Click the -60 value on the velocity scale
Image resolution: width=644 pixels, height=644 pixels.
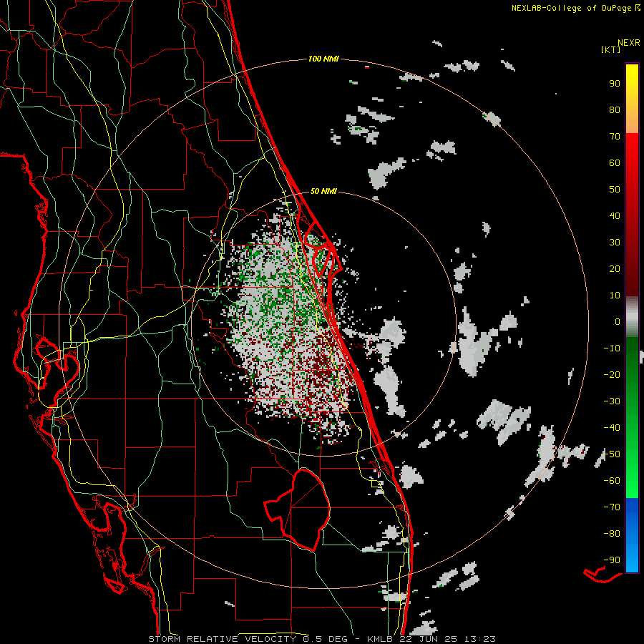612,481
